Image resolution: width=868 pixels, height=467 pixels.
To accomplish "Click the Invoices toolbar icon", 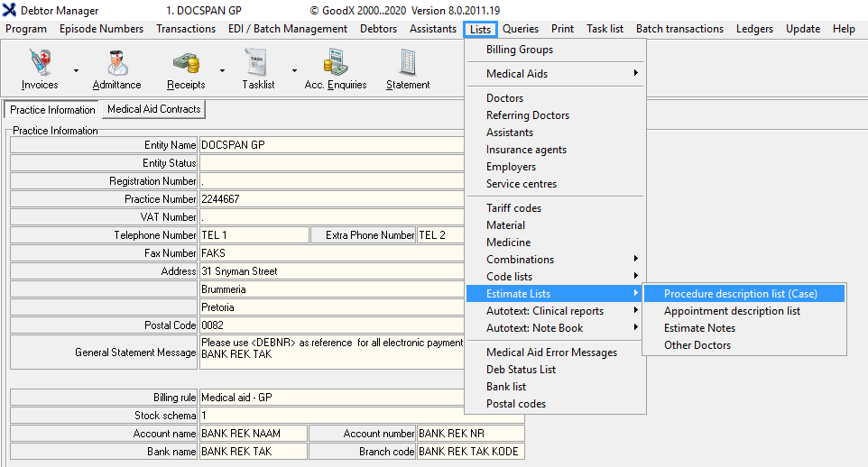I will [x=39, y=63].
